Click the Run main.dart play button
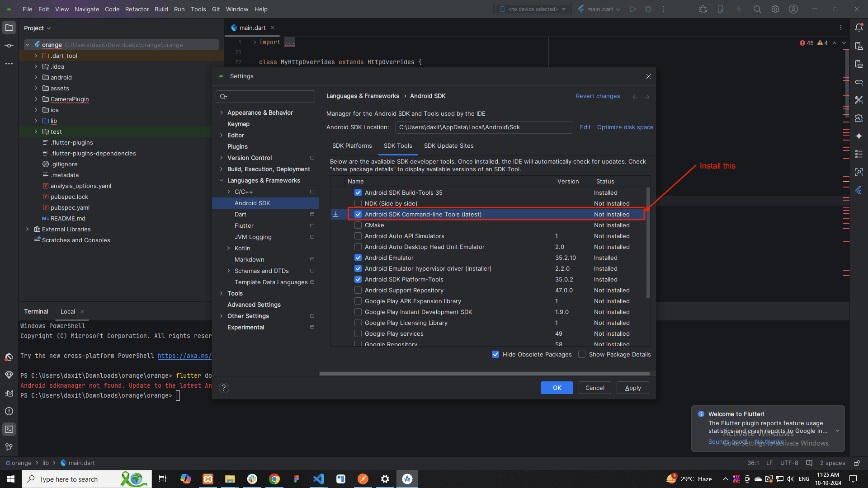This screenshot has height=488, width=868. (633, 9)
